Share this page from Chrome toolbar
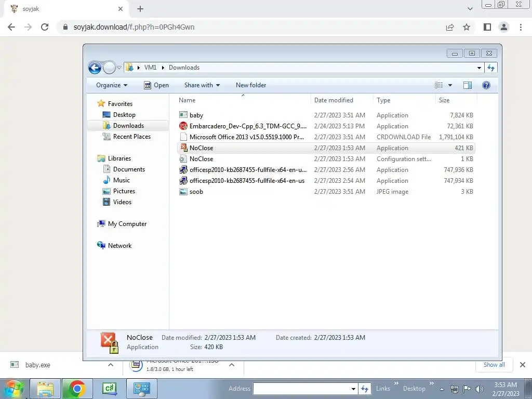The width and height of the screenshot is (532, 399). click(450, 27)
